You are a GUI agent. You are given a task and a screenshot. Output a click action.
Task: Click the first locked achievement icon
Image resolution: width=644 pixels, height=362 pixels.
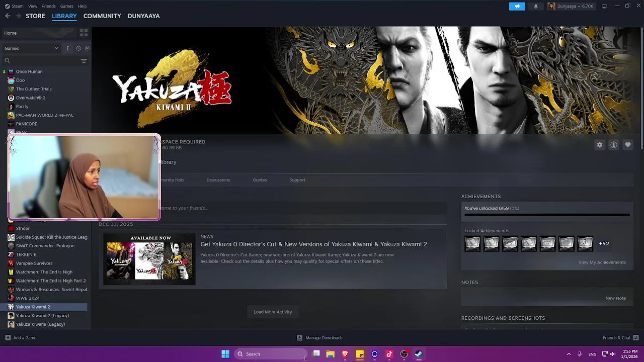pyautogui.click(x=472, y=244)
